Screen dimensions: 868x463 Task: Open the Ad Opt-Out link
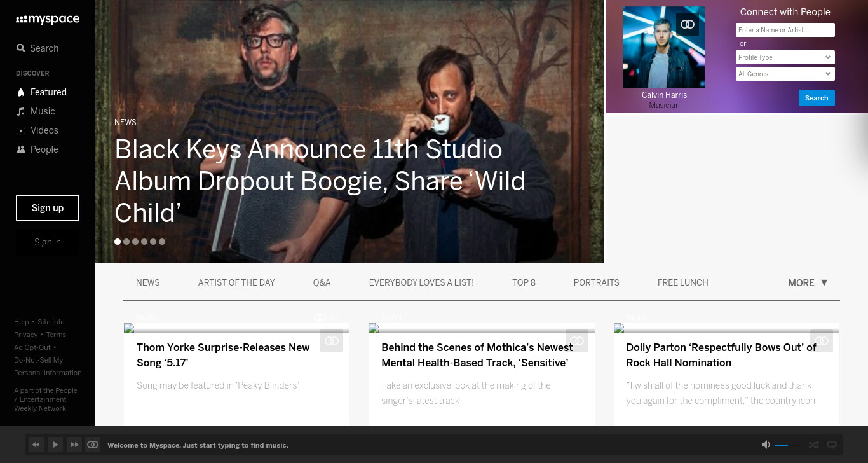tap(32, 347)
